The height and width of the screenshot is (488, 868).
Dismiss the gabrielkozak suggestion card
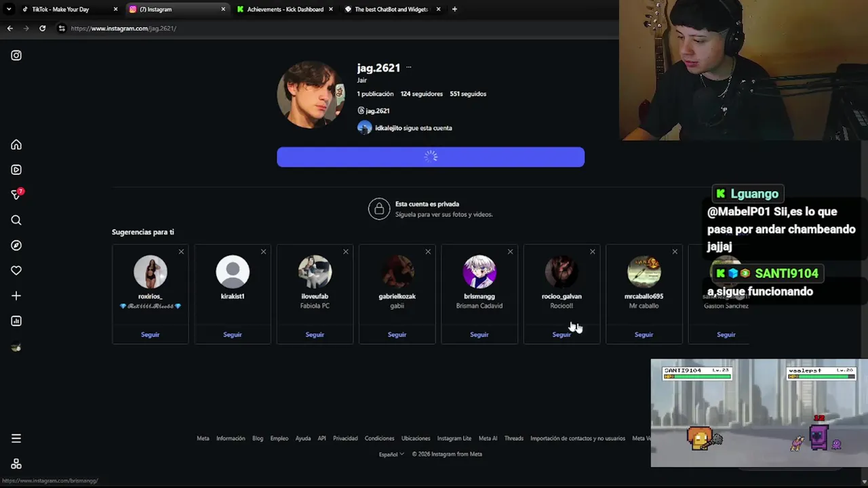tap(428, 251)
